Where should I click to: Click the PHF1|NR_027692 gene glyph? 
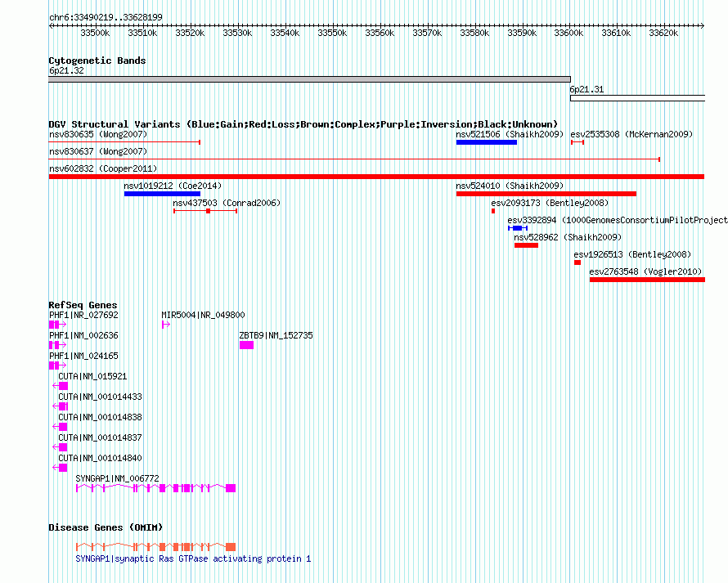point(57,325)
